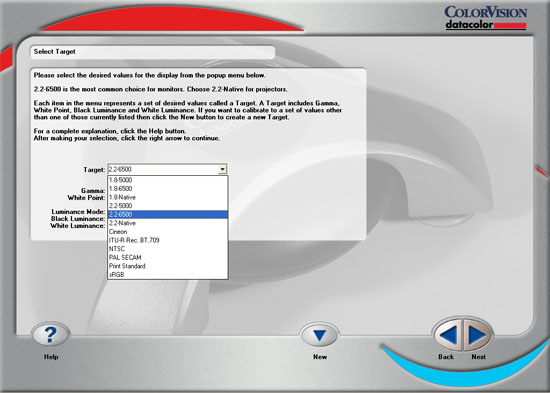Pick 1.8-Native in the dropdown list
550x393 pixels.
click(x=168, y=197)
